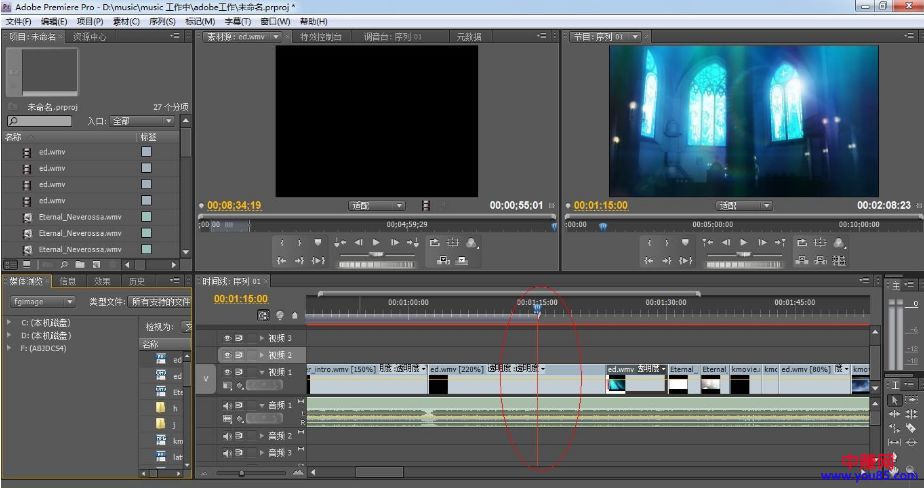Image resolution: width=924 pixels, height=488 pixels.
Task: Adjust the timeline zoom slider
Action: [x=241, y=472]
